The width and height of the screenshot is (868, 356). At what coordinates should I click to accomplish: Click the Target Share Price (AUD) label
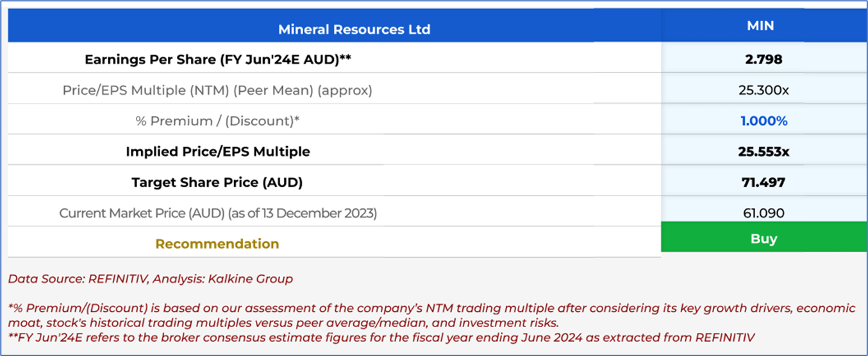[x=217, y=182]
